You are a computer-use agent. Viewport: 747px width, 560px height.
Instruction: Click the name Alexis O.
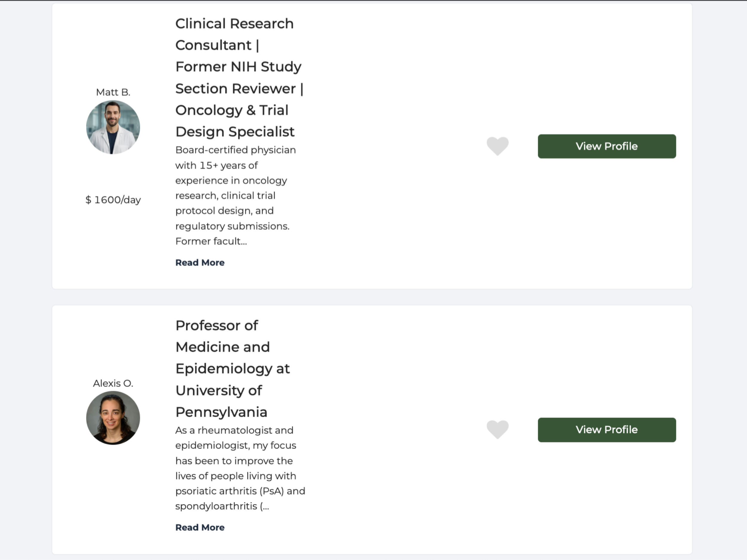[113, 383]
